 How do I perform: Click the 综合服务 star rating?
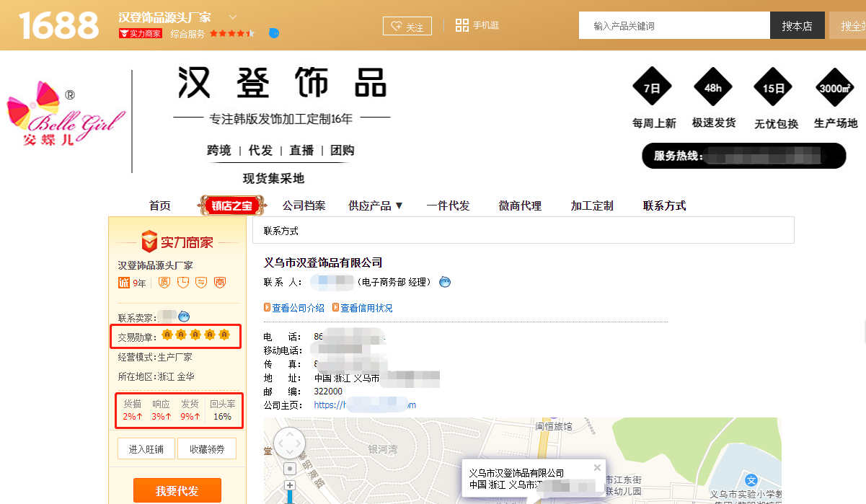pyautogui.click(x=231, y=33)
